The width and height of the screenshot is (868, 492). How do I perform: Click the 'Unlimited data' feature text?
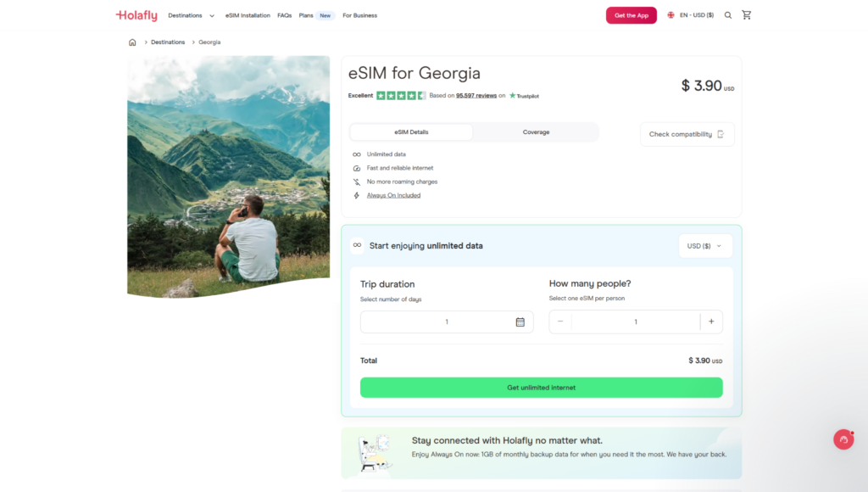(386, 154)
